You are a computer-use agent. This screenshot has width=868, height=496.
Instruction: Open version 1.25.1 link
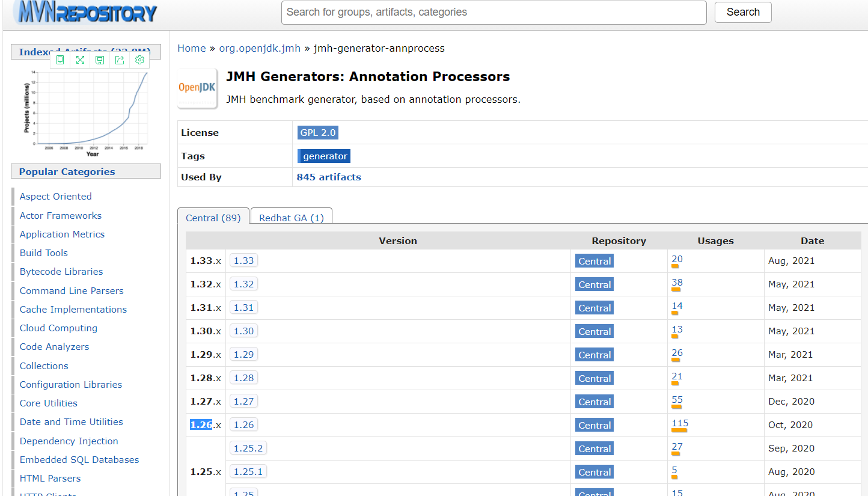pos(248,471)
